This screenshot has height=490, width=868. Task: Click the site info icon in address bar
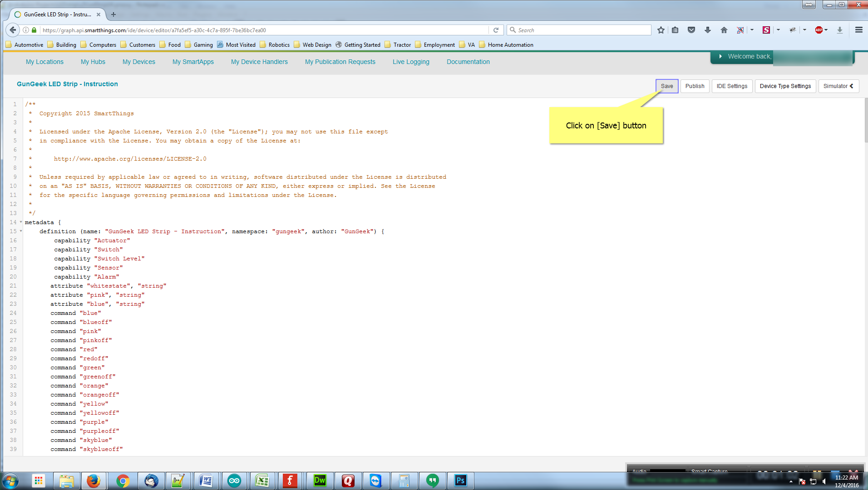[x=26, y=30]
